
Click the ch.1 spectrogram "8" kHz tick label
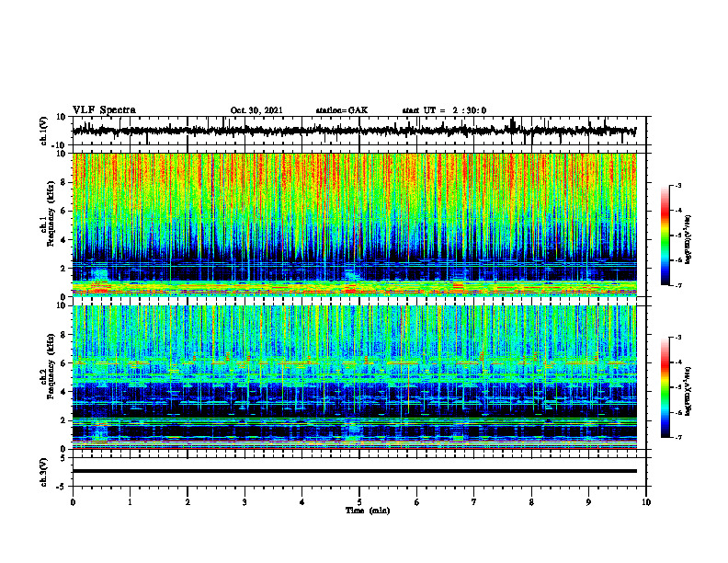(x=63, y=182)
